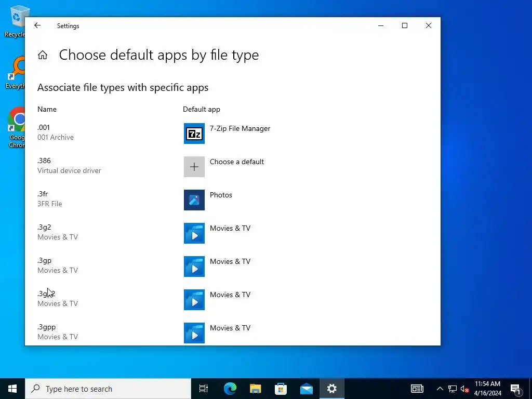Close the Settings window
Viewport: 532px width, 399px height.
pyautogui.click(x=429, y=25)
